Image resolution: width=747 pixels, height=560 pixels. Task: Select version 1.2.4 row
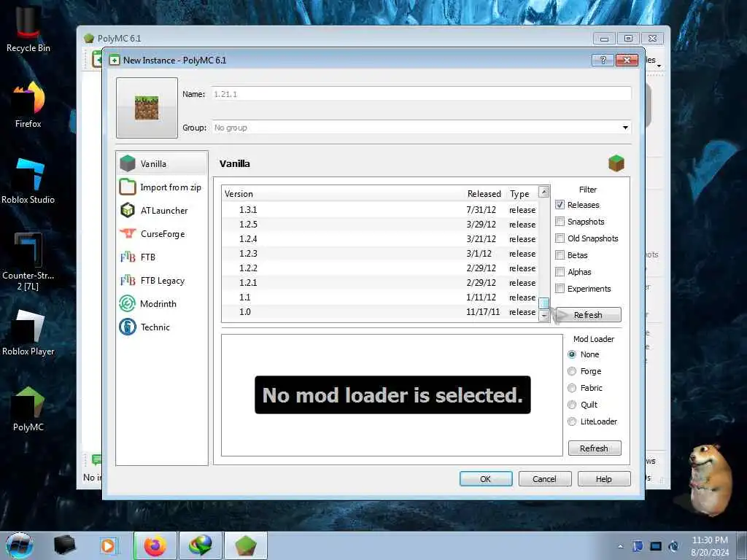click(x=380, y=239)
